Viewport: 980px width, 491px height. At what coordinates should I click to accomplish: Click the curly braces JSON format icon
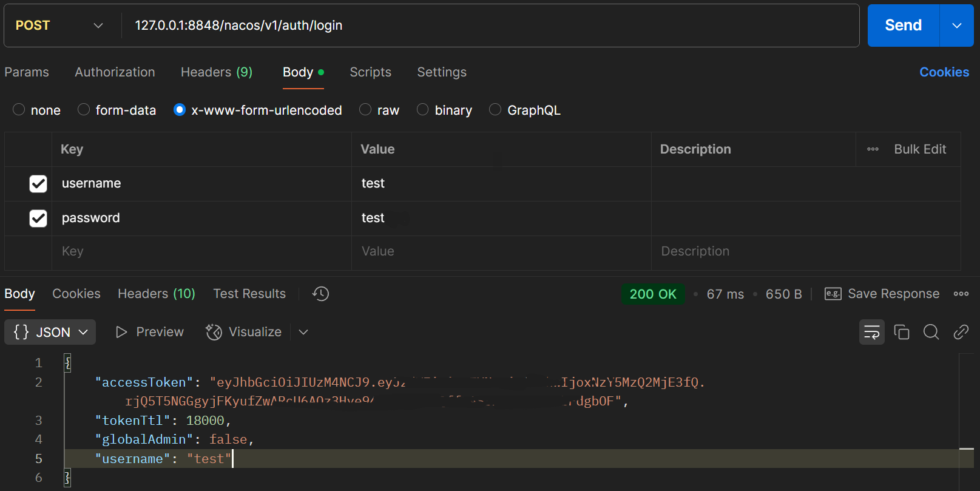click(21, 332)
